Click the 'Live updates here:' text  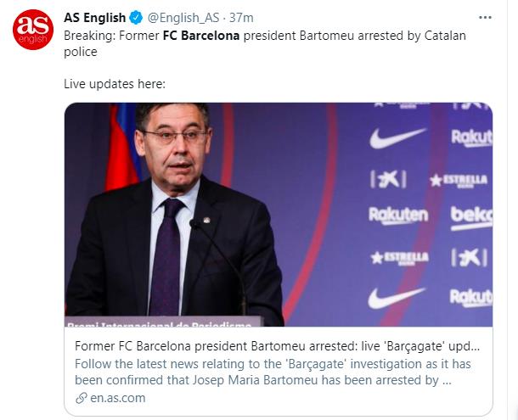(x=115, y=84)
